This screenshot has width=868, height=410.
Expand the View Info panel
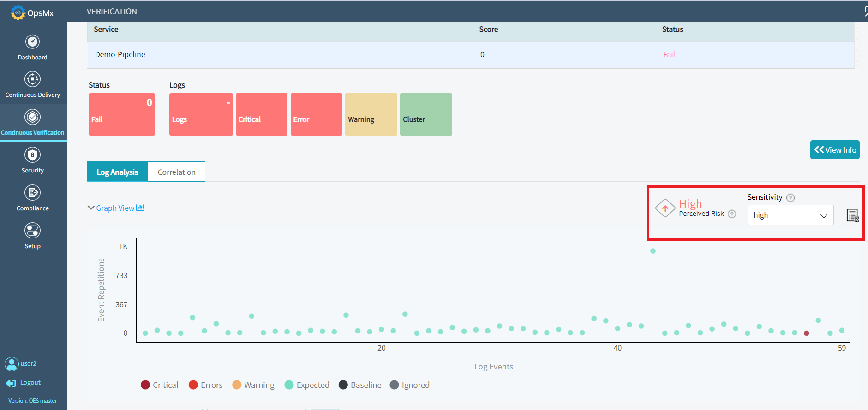click(x=835, y=150)
